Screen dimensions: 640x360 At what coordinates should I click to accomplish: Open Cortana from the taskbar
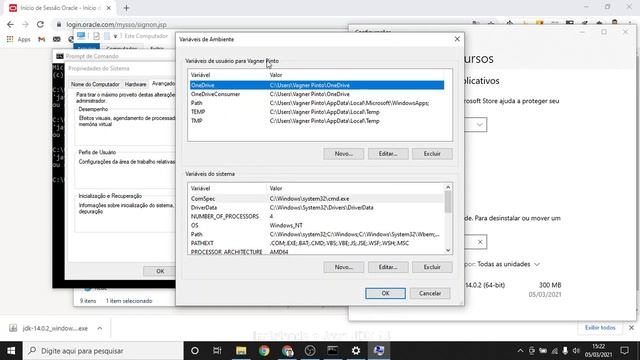coord(195,351)
